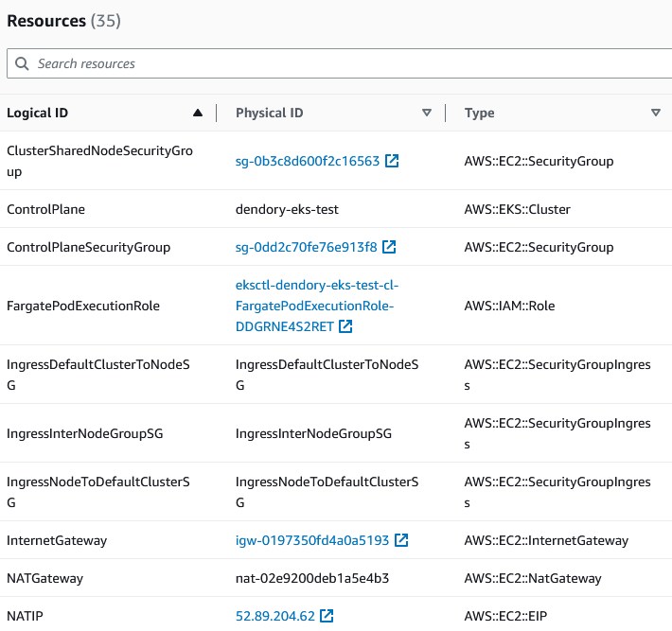Sort by Physical ID column arrow
672x631 pixels.
(427, 113)
